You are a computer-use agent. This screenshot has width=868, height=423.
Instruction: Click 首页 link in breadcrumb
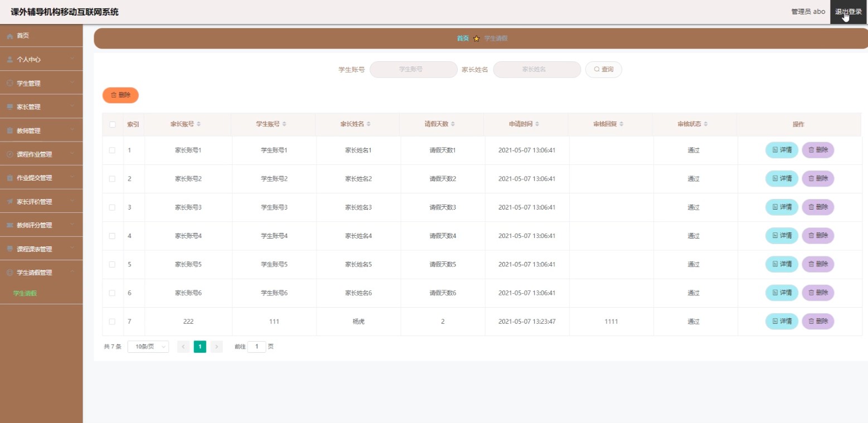[x=463, y=38]
